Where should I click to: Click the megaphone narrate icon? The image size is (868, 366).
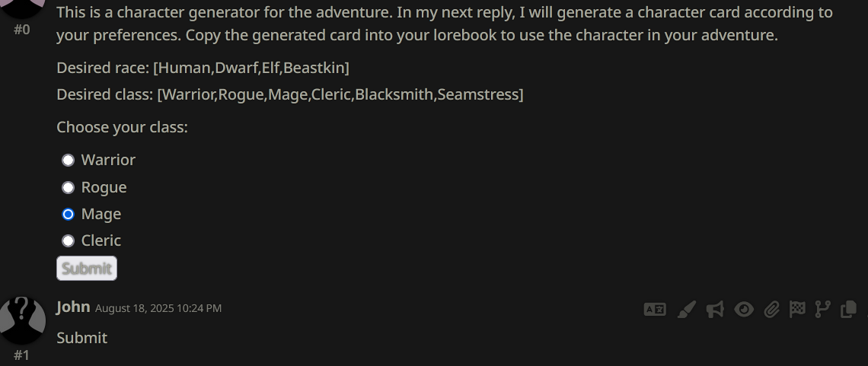715,309
